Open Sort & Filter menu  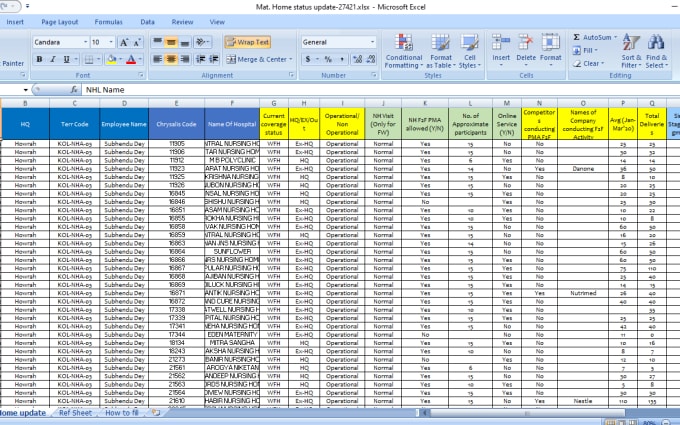tap(631, 52)
